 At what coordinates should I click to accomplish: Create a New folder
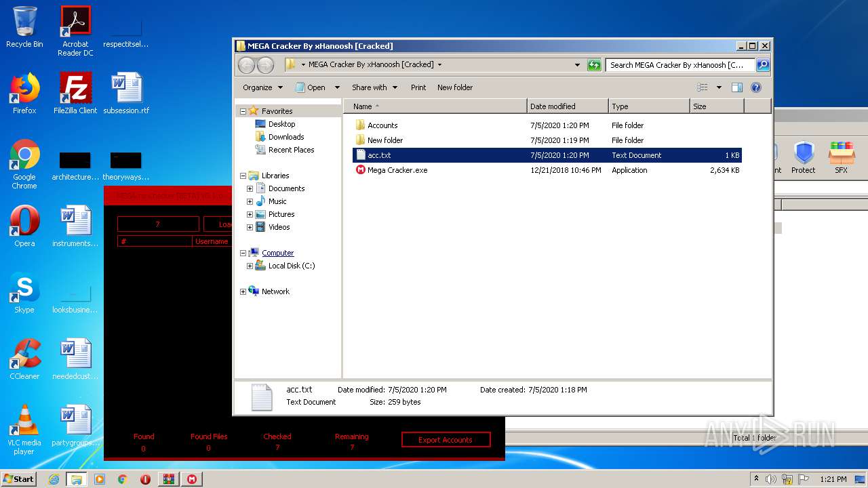coord(455,87)
